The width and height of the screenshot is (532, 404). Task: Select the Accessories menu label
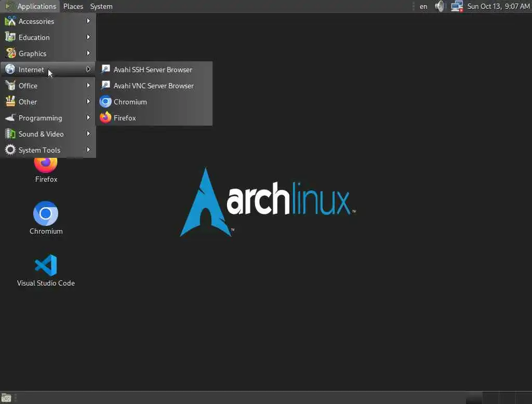pyautogui.click(x=36, y=21)
